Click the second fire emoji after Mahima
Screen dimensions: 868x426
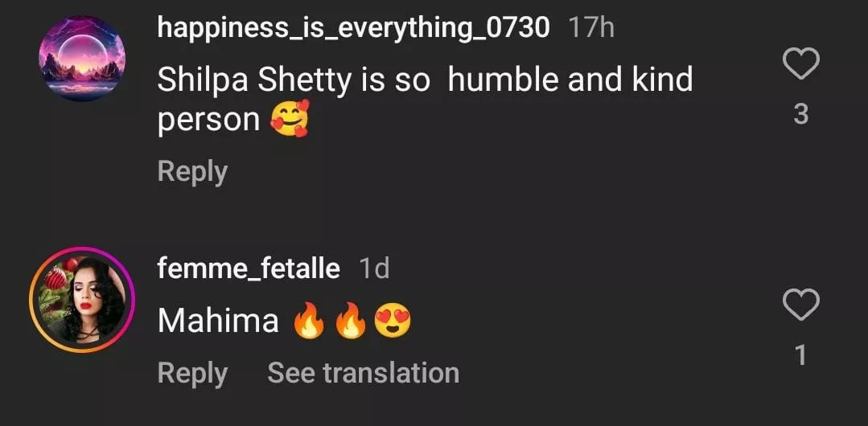[x=351, y=322]
